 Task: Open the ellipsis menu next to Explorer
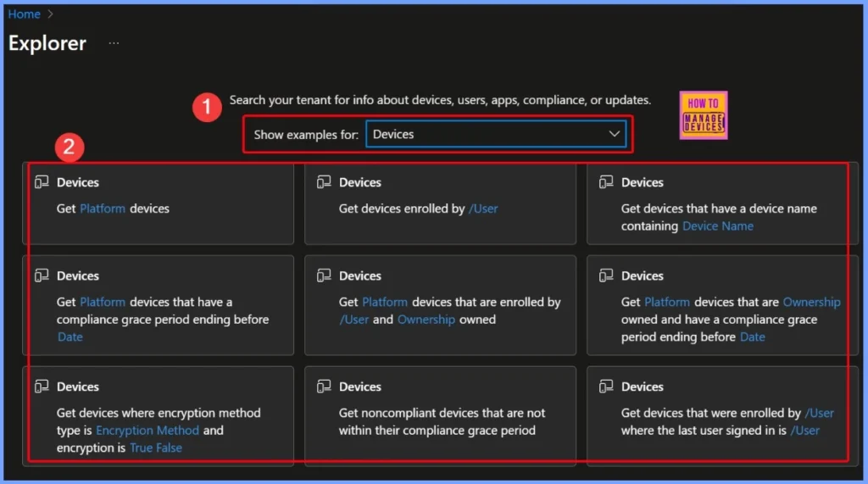click(114, 42)
